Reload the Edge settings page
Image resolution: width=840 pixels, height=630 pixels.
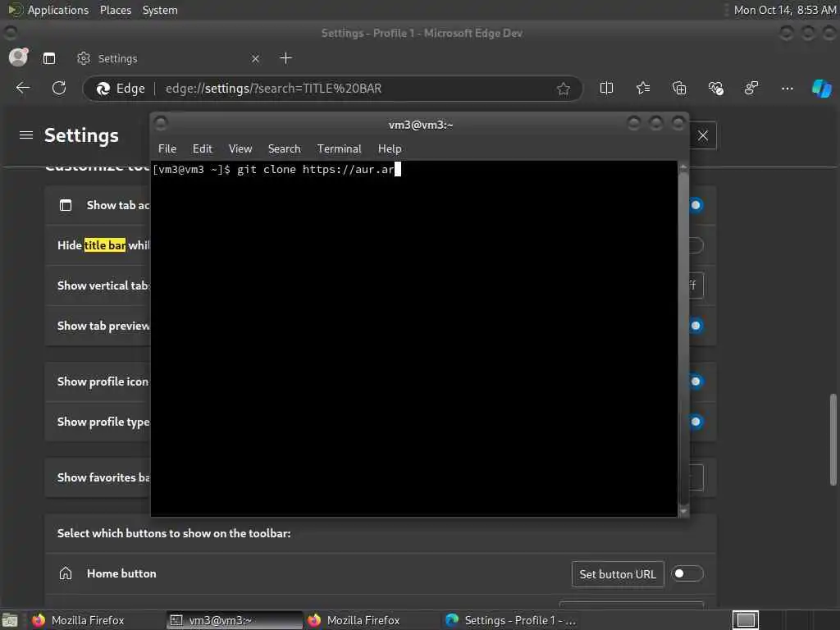[x=59, y=88]
